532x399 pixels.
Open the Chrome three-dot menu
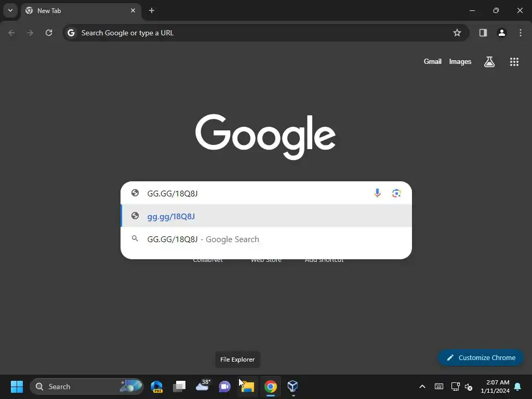(521, 33)
